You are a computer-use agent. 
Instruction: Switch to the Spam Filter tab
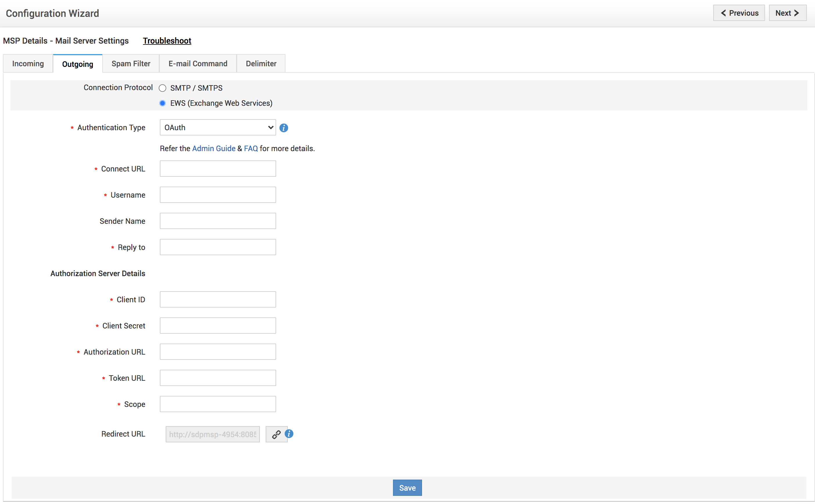pyautogui.click(x=130, y=63)
